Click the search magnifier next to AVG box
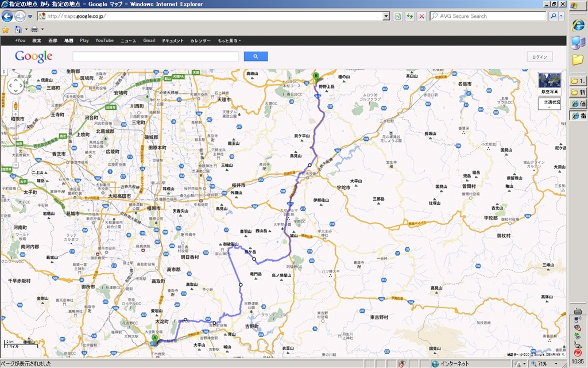This screenshot has width=588, height=368. pyautogui.click(x=553, y=16)
